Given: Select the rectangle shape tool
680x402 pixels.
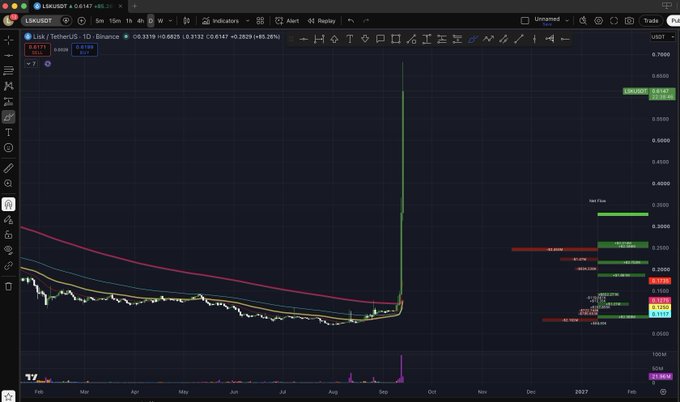Looking at the screenshot, I should (x=396, y=39).
